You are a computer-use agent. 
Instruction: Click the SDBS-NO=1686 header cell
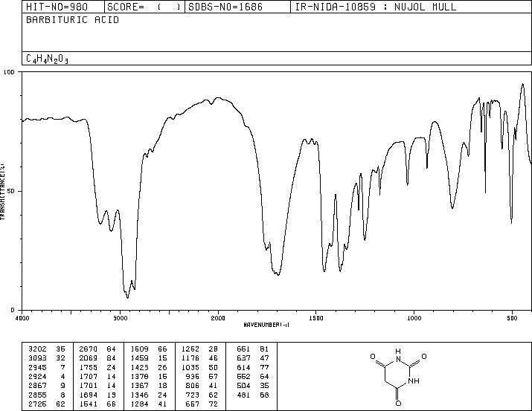coord(237,7)
